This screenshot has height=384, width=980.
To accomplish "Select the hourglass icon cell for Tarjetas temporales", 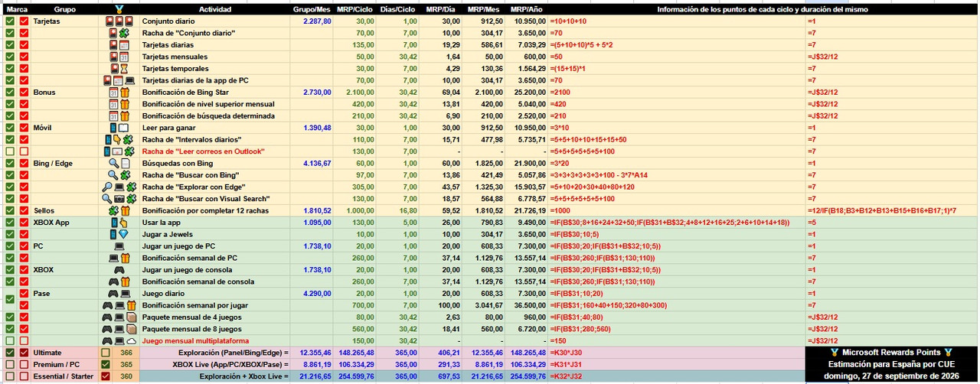I will pos(119,69).
